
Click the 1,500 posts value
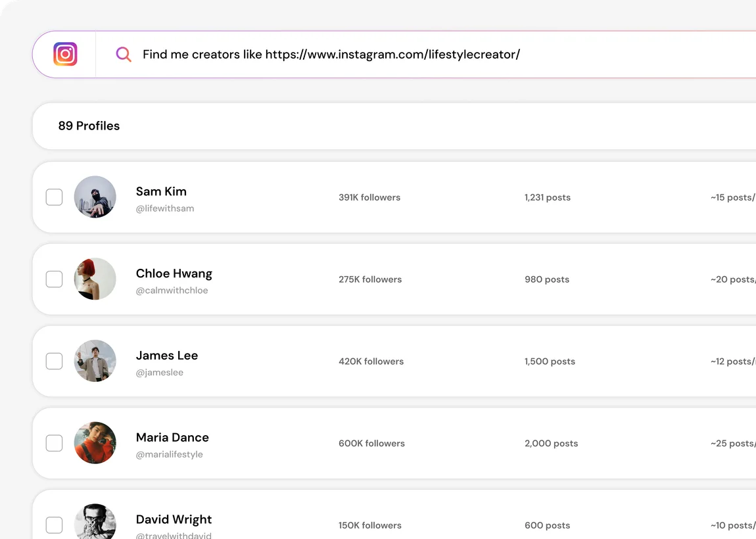tap(550, 361)
